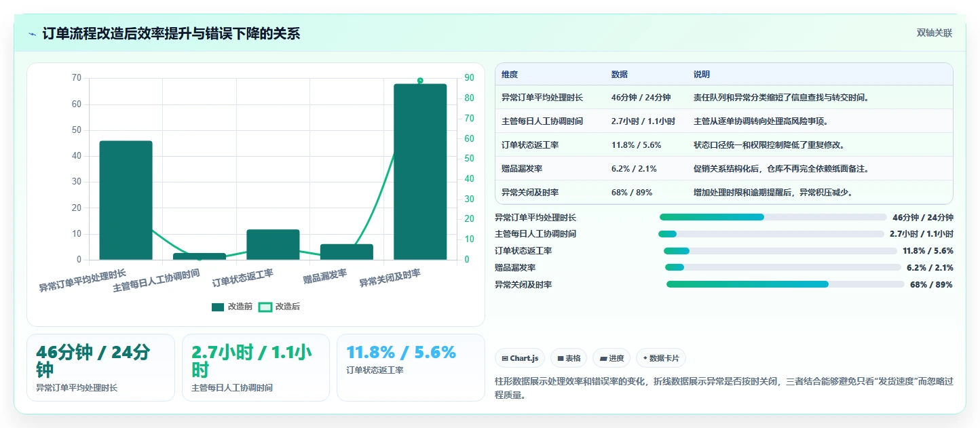
Task: Click table row label 异常关闭及时率
Action: click(x=530, y=193)
